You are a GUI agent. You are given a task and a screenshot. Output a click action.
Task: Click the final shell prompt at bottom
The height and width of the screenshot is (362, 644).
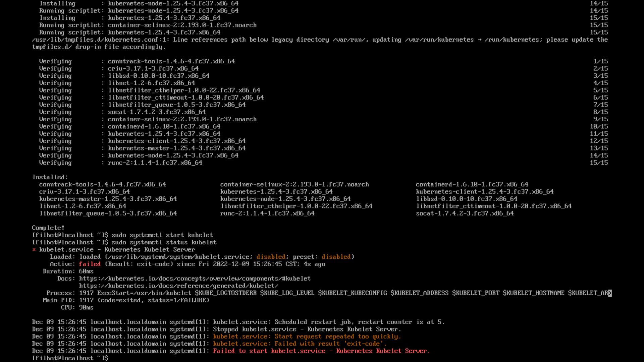(x=70, y=358)
